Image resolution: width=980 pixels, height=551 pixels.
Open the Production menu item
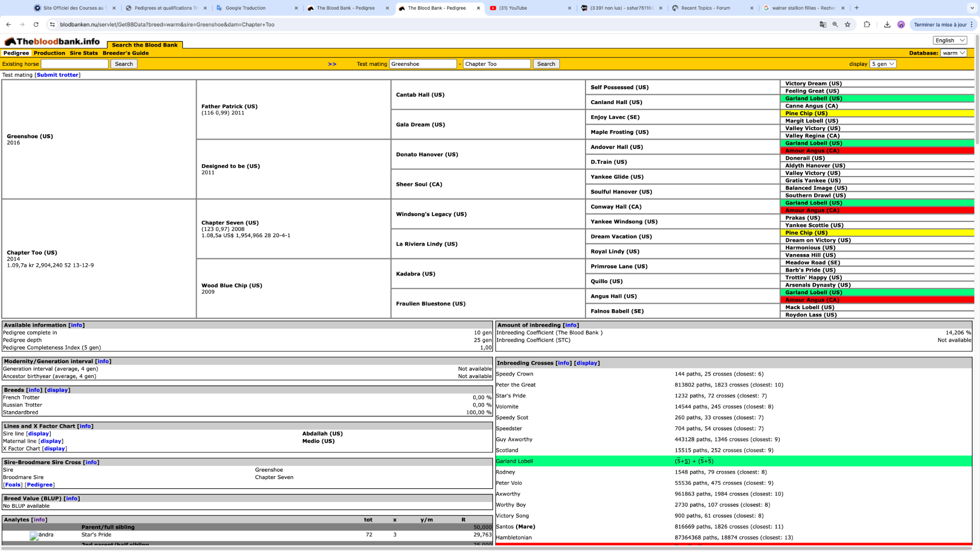pyautogui.click(x=50, y=53)
